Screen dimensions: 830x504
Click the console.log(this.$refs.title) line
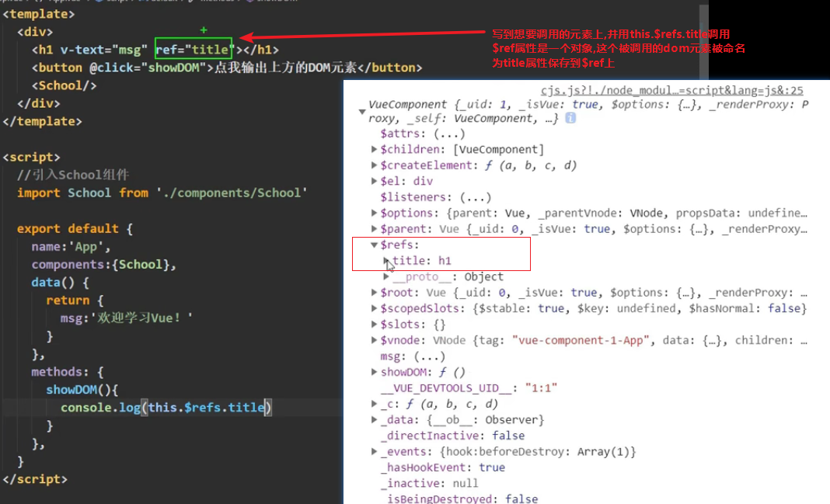pos(166,408)
